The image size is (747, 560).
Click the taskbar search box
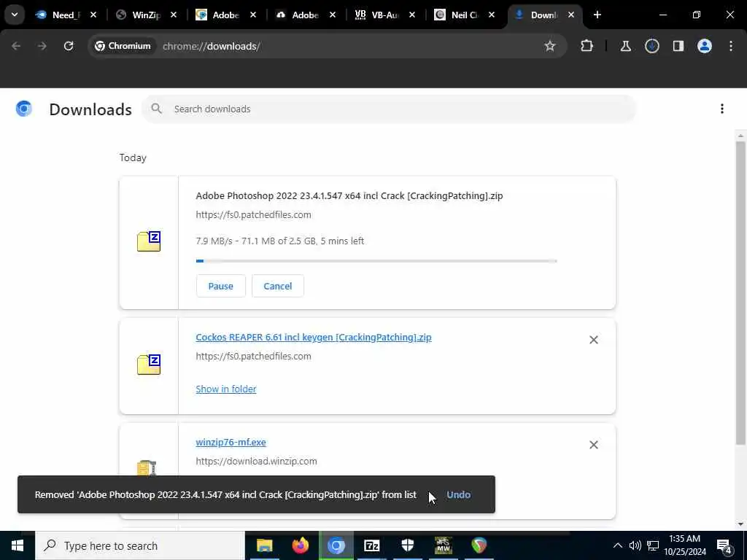(x=139, y=545)
